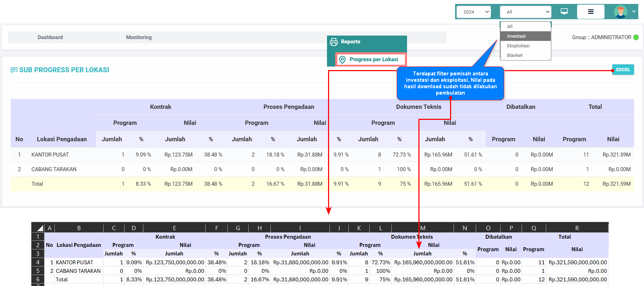The image size is (644, 286).
Task: Click the KANTOR PUSAT table row
Action: pos(50,155)
